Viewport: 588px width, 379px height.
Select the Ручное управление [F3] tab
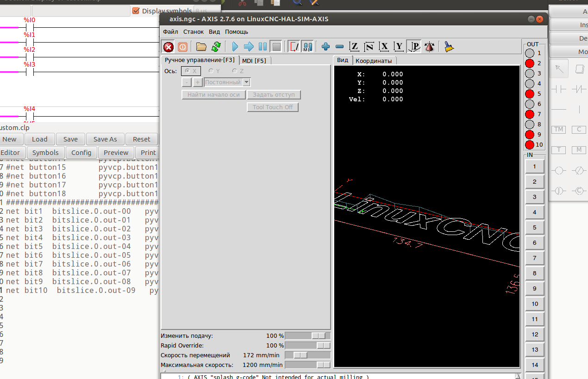200,60
